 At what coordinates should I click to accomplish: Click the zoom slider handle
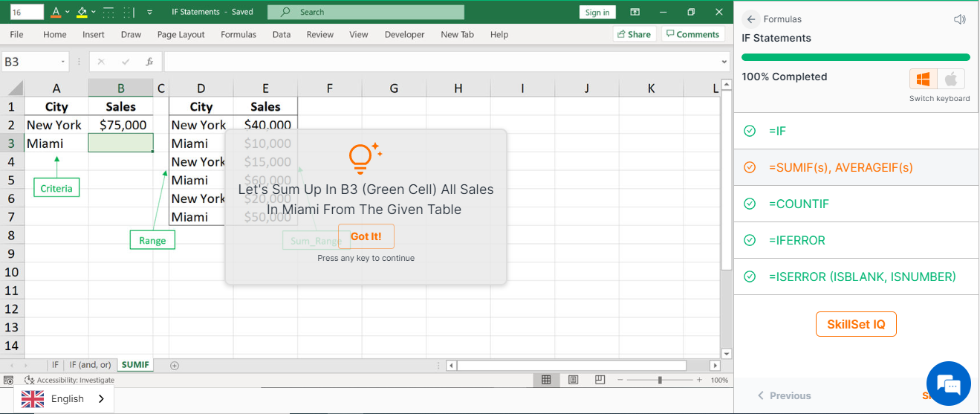660,380
